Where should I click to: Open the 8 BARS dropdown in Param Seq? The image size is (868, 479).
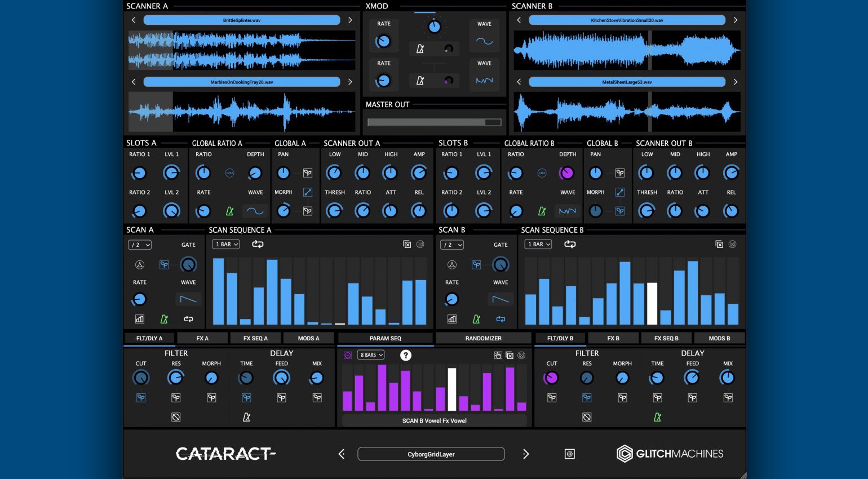click(371, 355)
